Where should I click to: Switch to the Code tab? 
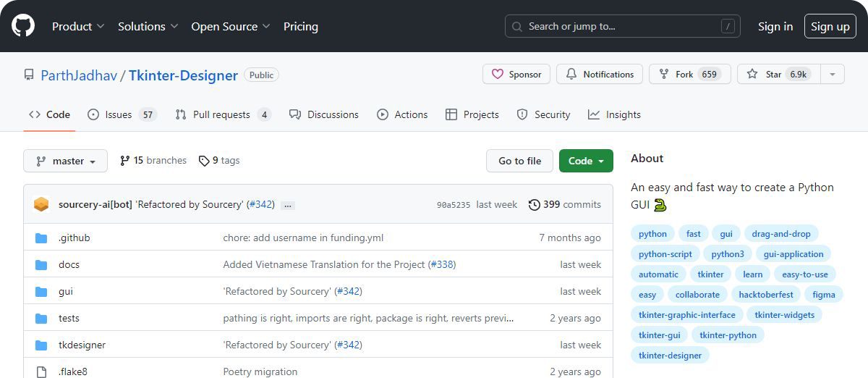pyautogui.click(x=49, y=114)
